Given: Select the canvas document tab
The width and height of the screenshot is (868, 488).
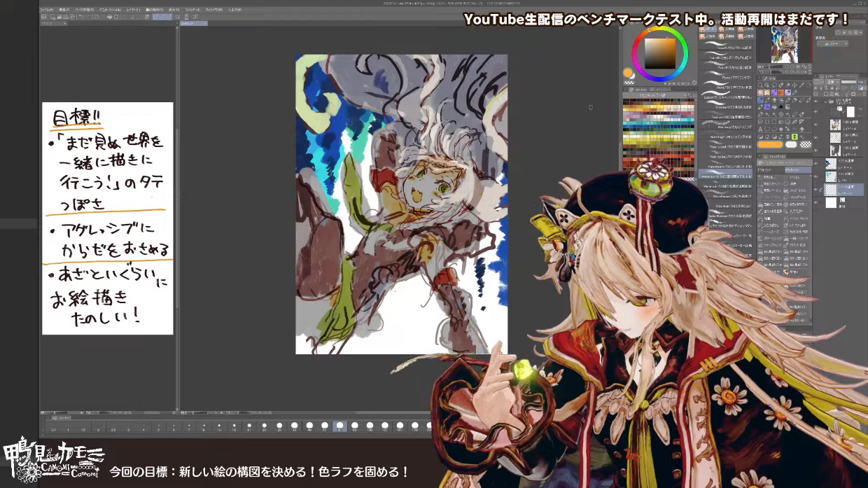Looking at the screenshot, I should [194, 23].
